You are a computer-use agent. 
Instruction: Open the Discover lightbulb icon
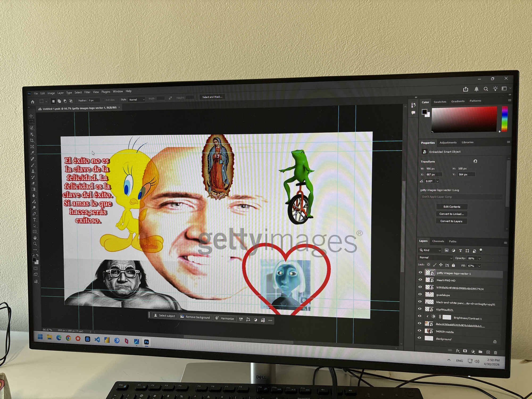(x=495, y=89)
